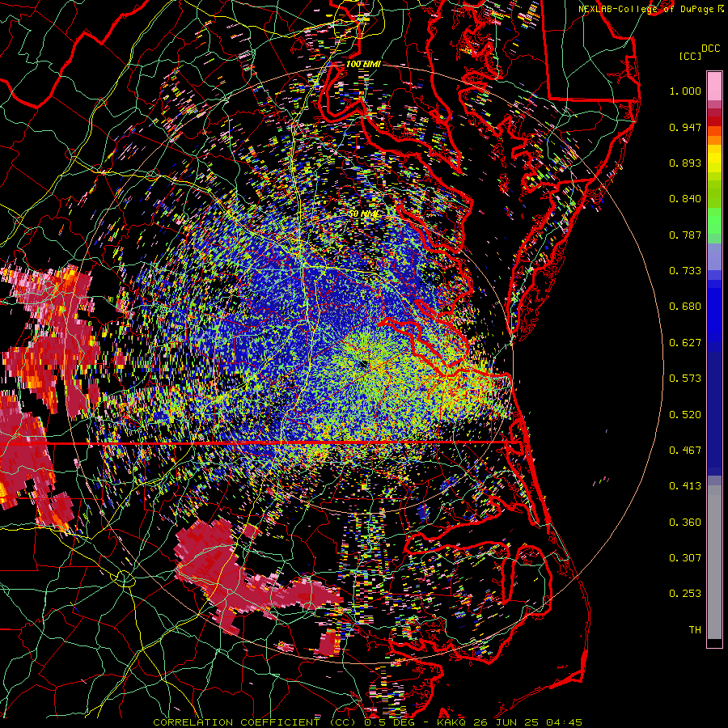This screenshot has width=728, height=728.
Task: Select the 0.413 legend value
Action: click(685, 486)
